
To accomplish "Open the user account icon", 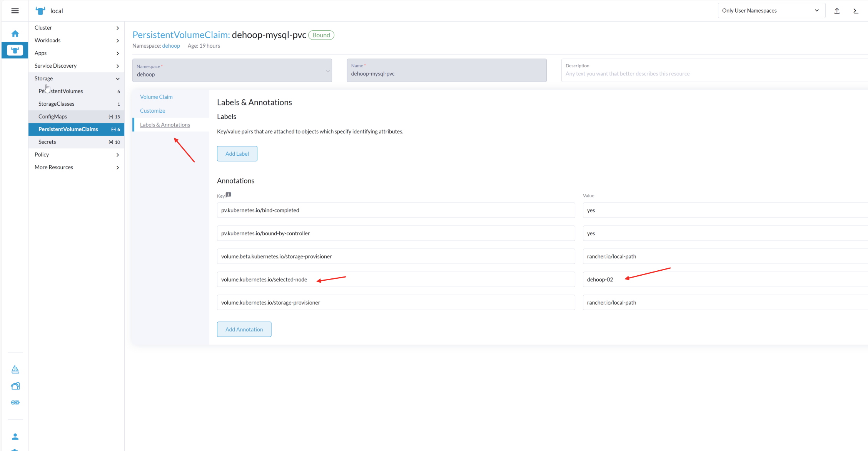I will [15, 437].
